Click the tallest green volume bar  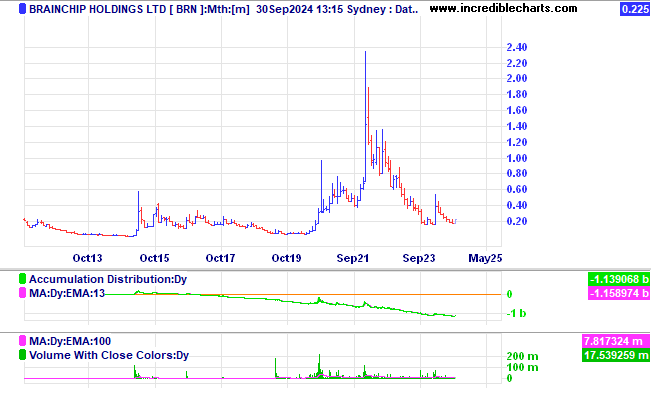point(320,366)
